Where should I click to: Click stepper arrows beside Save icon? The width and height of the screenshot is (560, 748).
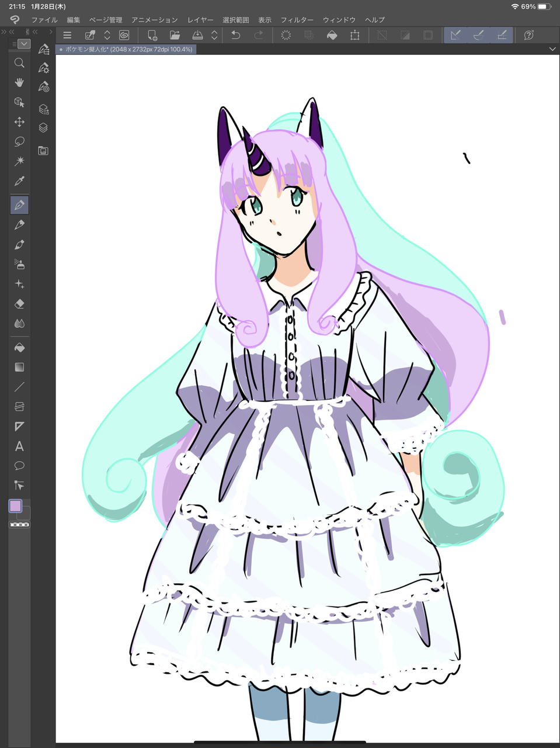point(214,35)
